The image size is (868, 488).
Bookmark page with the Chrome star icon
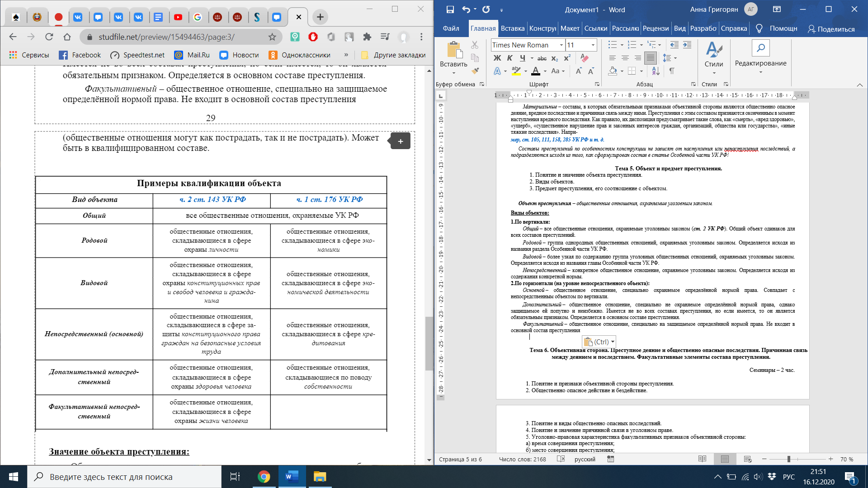point(272,37)
